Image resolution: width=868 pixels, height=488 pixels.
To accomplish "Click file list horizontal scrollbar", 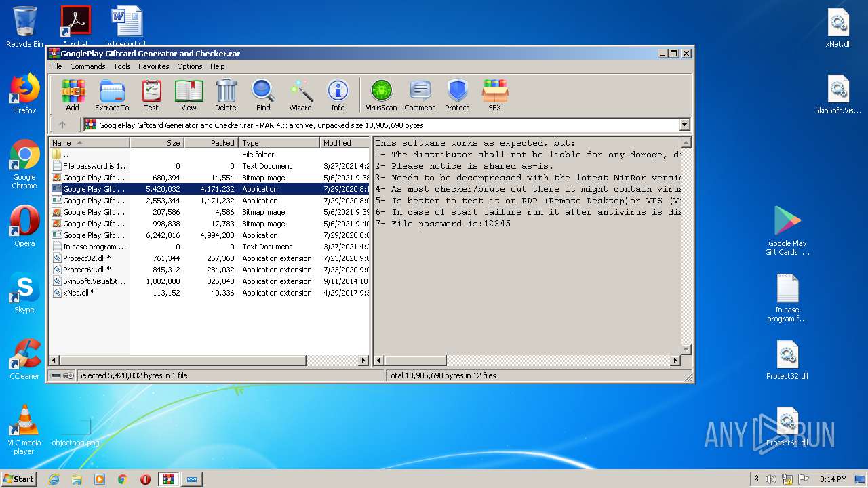I will tap(209, 361).
